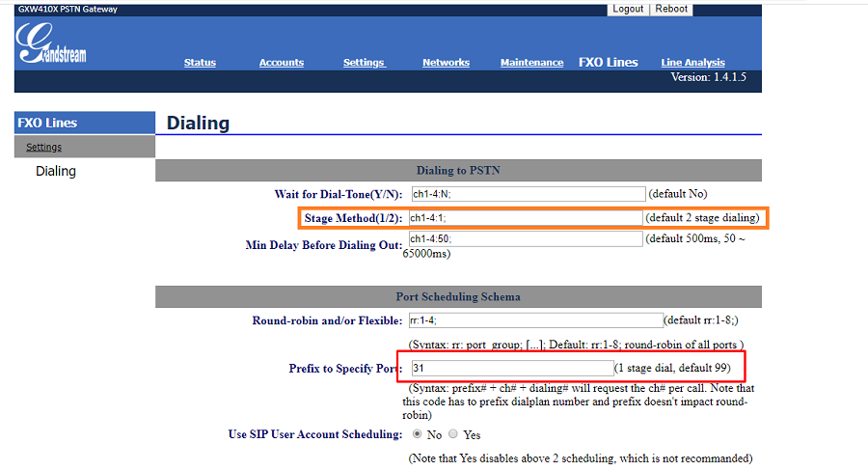Open the Settings navigation menu
Screen dimensions: 868x471
click(x=364, y=63)
